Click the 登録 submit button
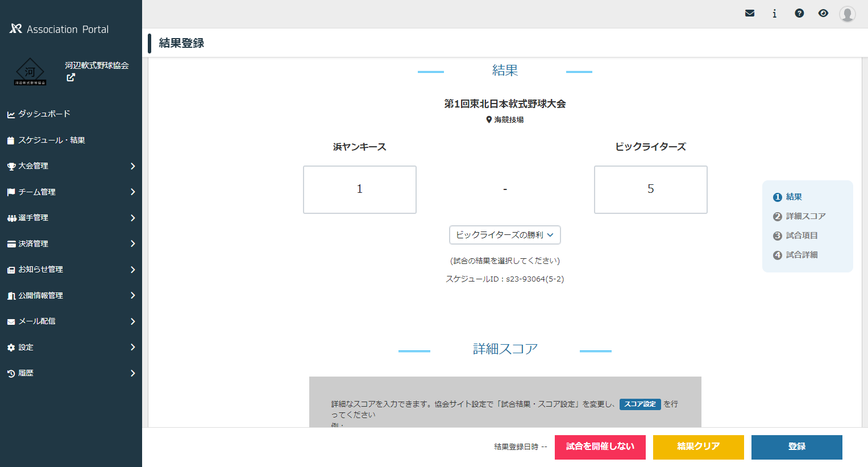The height and width of the screenshot is (467, 868). coord(796,447)
